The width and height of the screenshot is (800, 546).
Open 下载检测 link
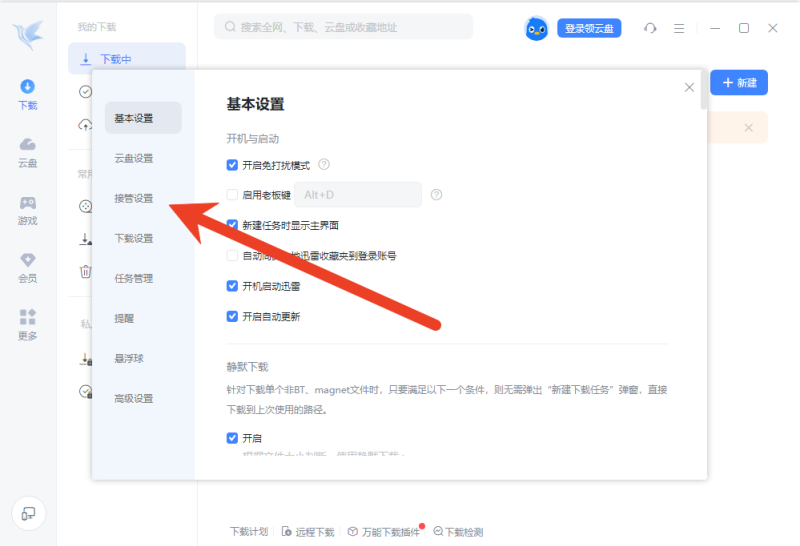tap(458, 532)
